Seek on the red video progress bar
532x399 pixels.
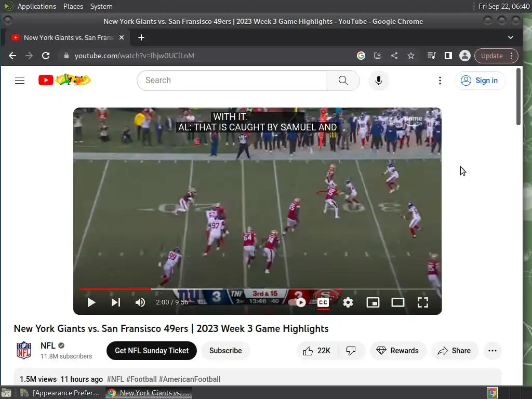(258, 289)
